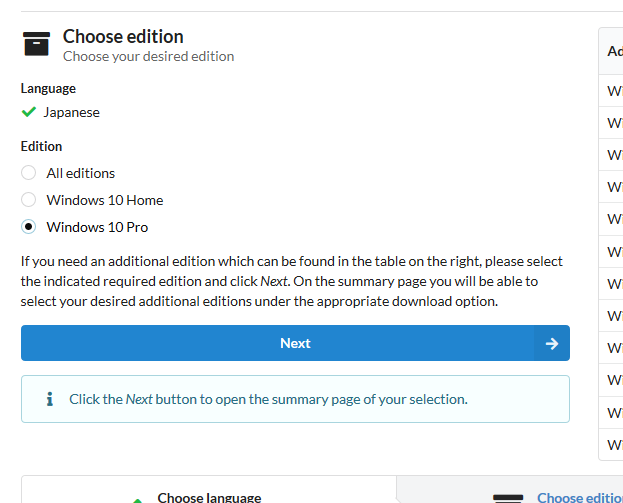623x503 pixels.
Task: Click the archive box icon beside the Choose edition heading
Action: coord(36,45)
